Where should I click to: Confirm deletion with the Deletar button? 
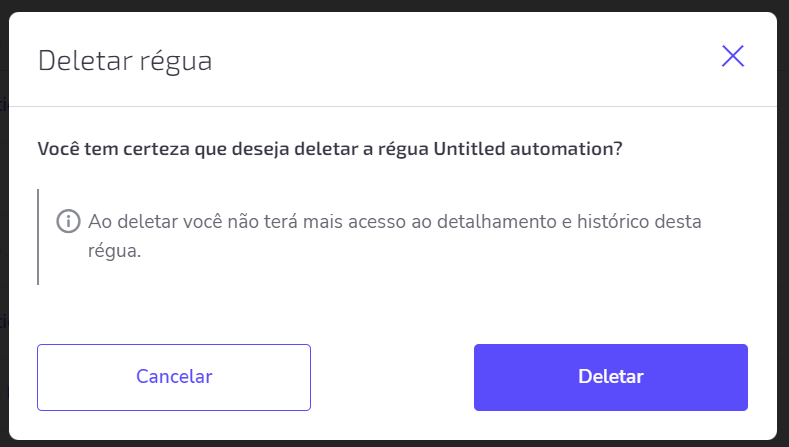point(610,377)
